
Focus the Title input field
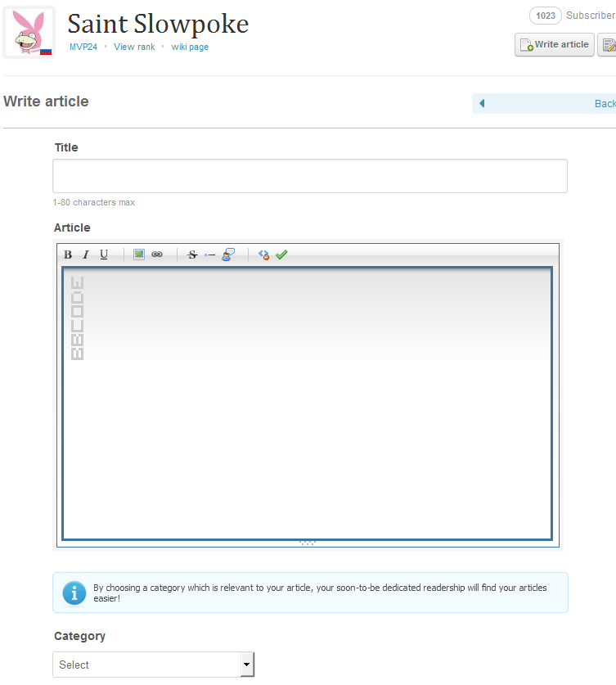click(x=310, y=176)
